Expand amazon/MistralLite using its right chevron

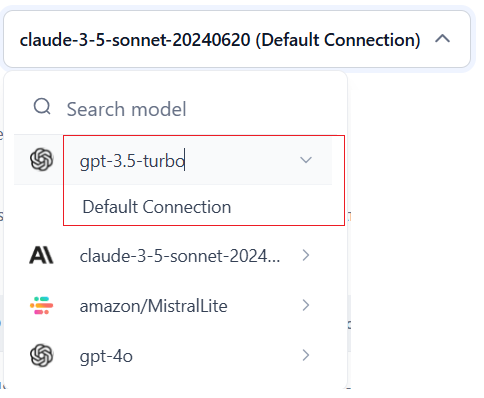306,305
